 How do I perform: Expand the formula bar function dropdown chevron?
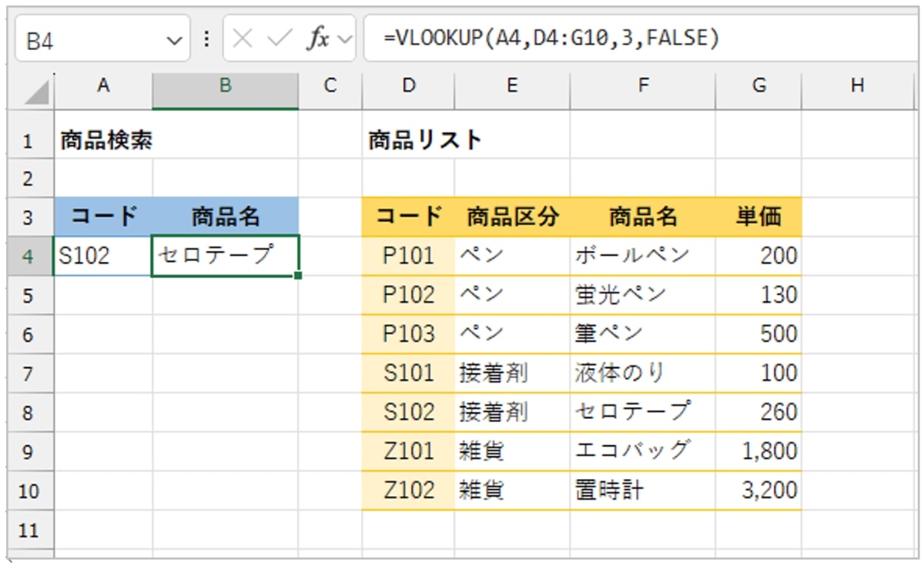pyautogui.click(x=344, y=39)
